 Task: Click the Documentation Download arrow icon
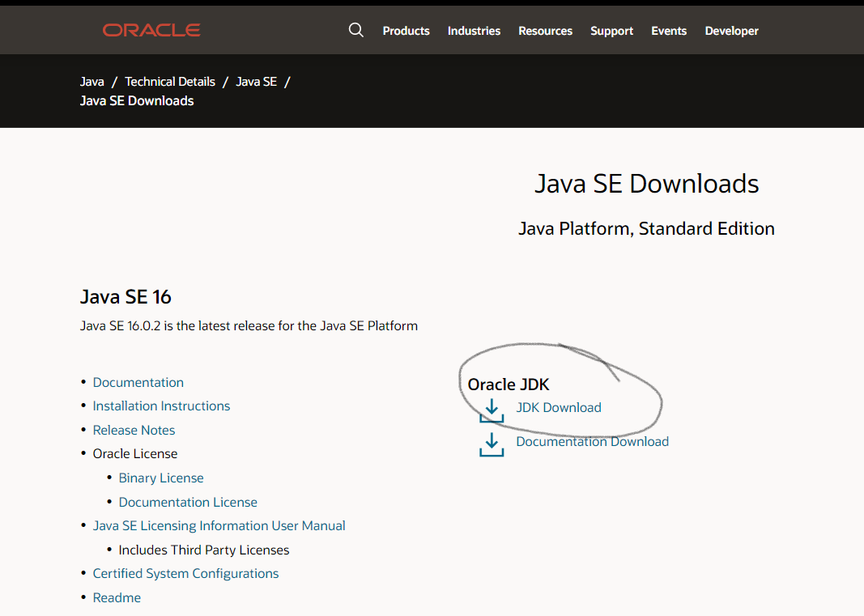(x=492, y=444)
